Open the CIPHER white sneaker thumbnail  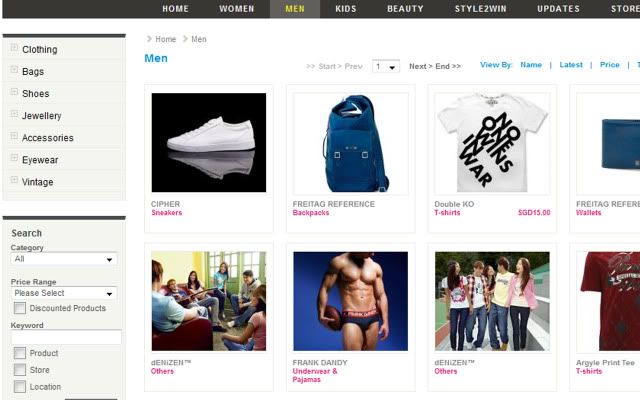pyautogui.click(x=209, y=142)
